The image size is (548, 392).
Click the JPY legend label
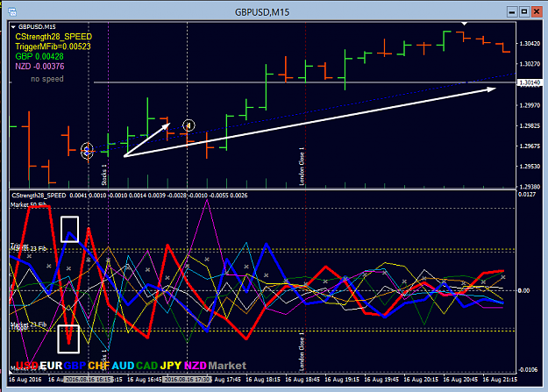click(x=171, y=366)
